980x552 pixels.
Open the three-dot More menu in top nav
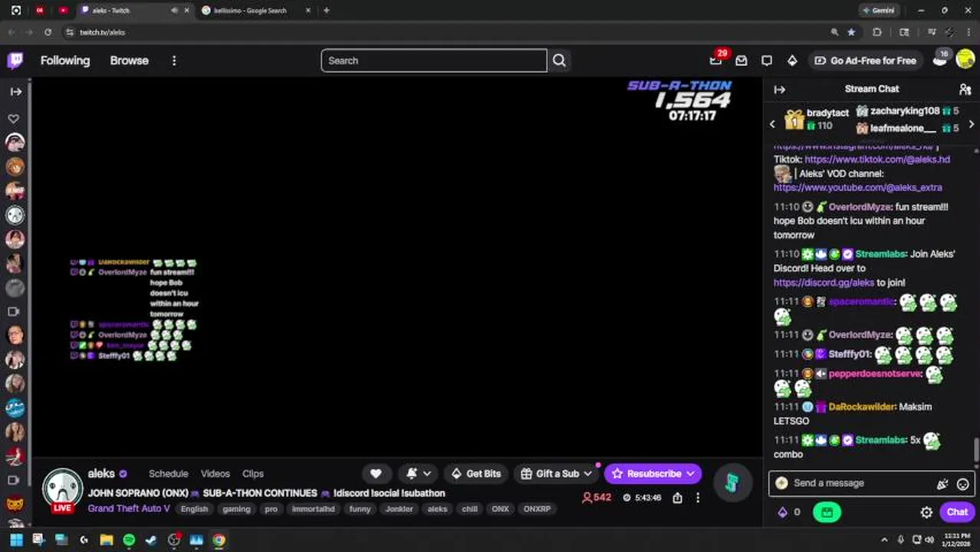point(174,61)
